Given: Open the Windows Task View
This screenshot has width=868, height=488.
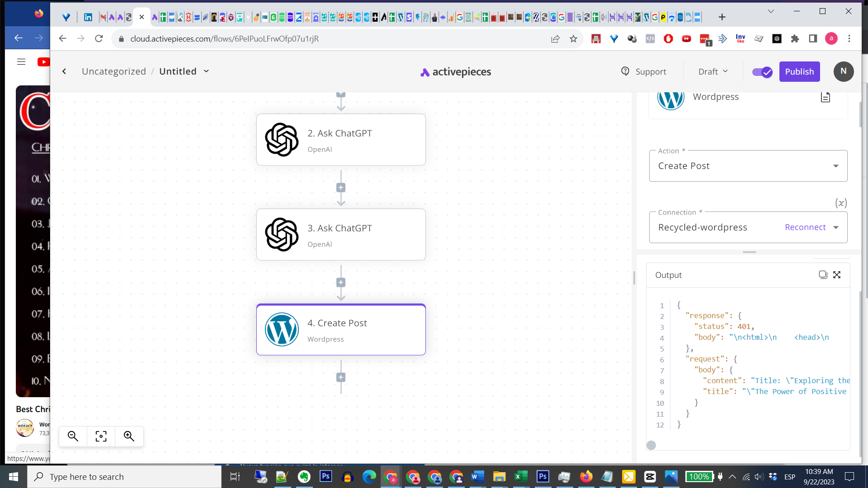Looking at the screenshot, I should (x=235, y=477).
